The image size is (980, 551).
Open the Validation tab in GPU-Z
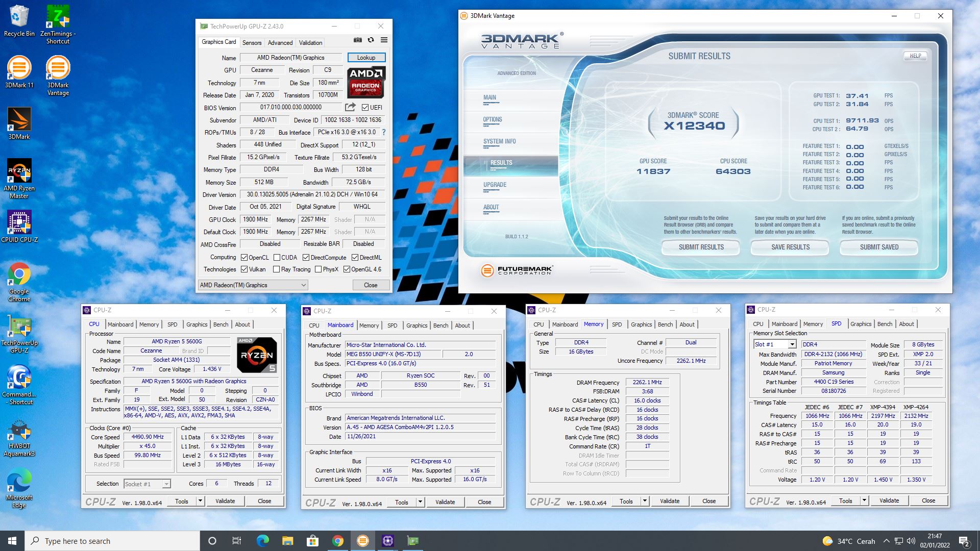[x=310, y=43]
